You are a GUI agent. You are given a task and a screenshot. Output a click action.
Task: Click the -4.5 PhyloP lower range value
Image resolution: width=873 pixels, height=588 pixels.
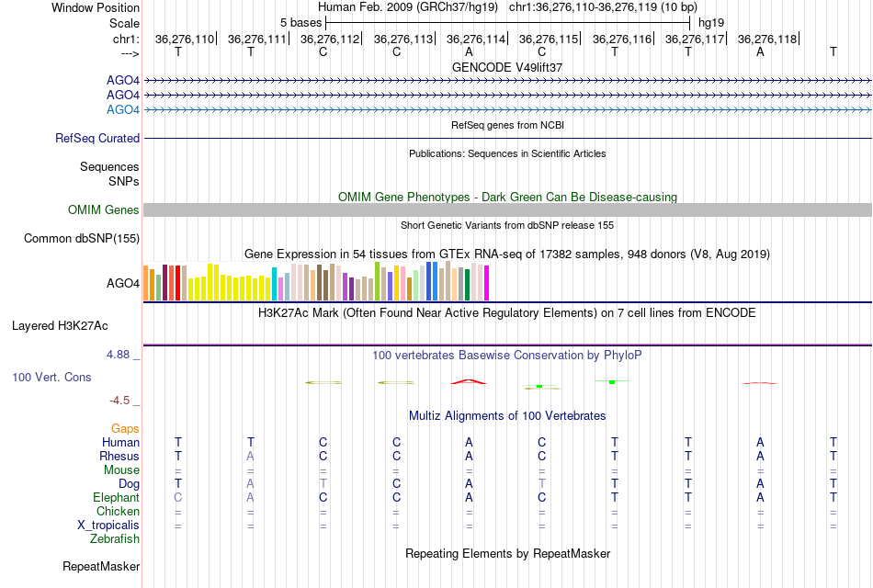(119, 401)
